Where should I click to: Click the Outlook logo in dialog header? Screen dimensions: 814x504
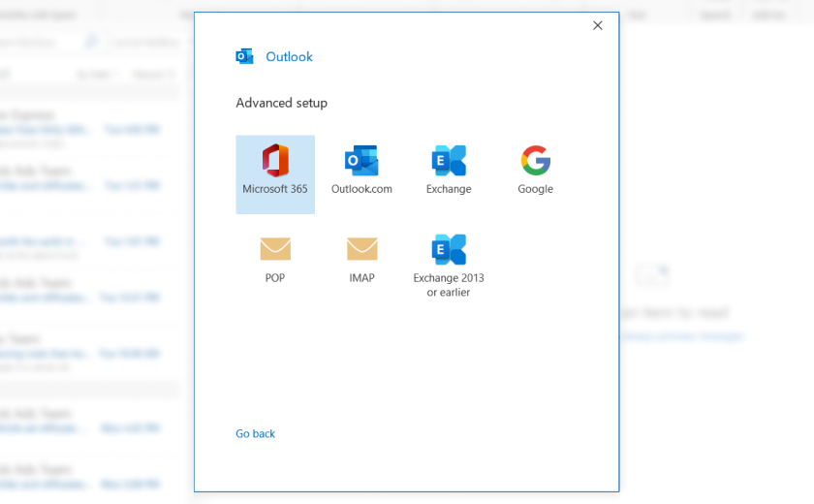244,56
